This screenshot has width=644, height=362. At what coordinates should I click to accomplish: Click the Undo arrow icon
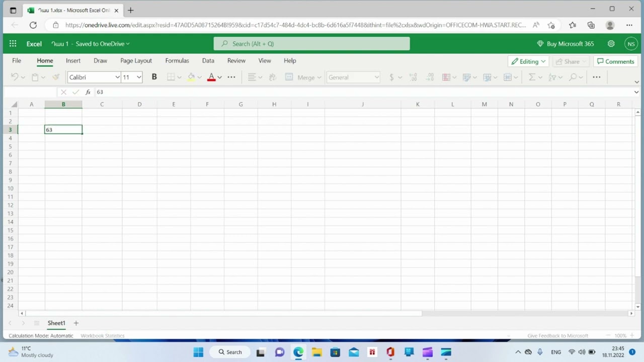point(15,77)
